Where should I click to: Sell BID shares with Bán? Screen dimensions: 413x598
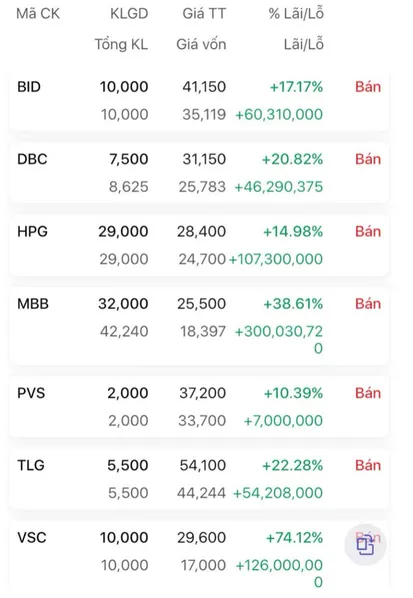click(x=368, y=87)
